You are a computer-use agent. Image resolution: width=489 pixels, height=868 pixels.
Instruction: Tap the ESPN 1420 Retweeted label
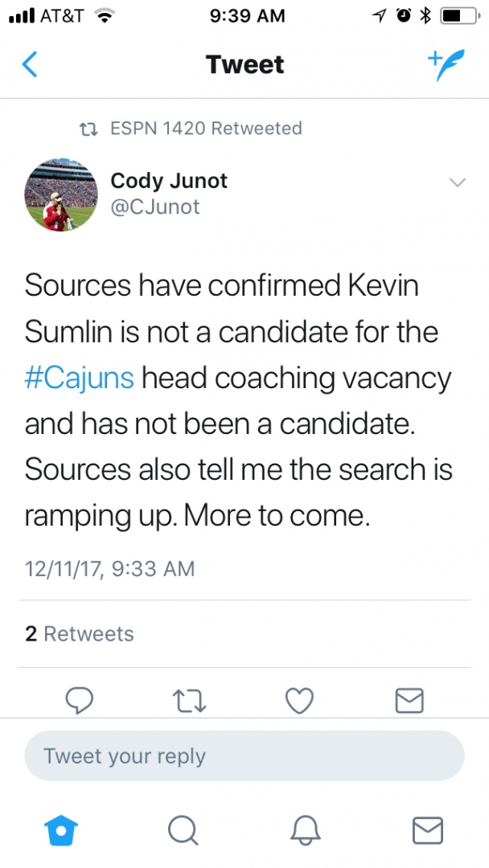pyautogui.click(x=205, y=129)
